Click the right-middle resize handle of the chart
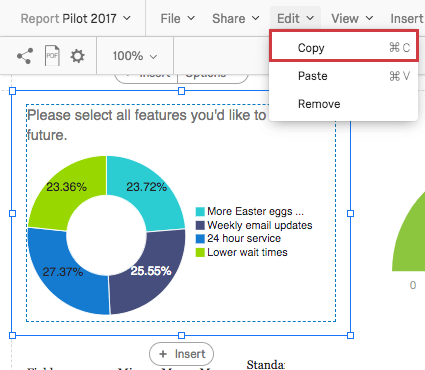 350,213
